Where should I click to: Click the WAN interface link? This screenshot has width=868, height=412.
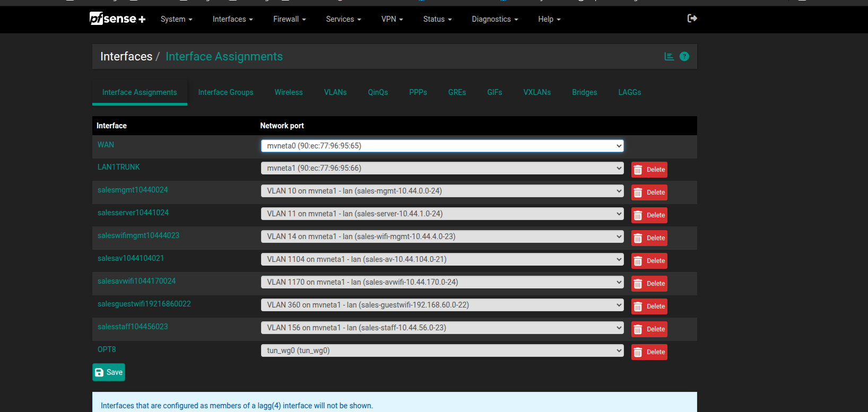(x=106, y=145)
